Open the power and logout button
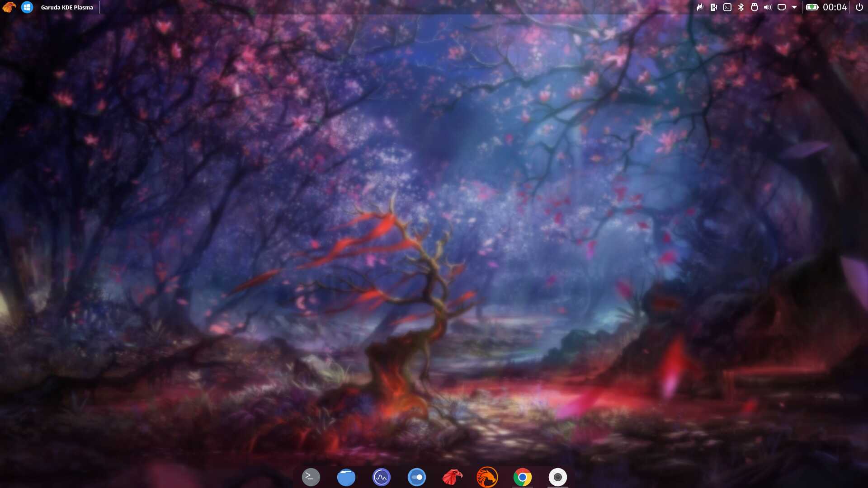Viewport: 868px width, 488px height. click(x=859, y=7)
